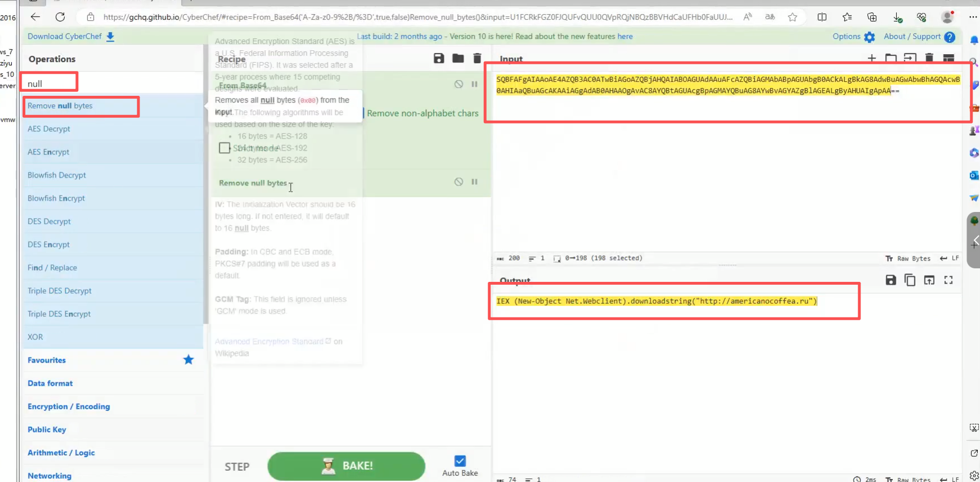Select the AES Encrypt operation
The height and width of the screenshot is (482, 980).
pyautogui.click(x=113, y=152)
